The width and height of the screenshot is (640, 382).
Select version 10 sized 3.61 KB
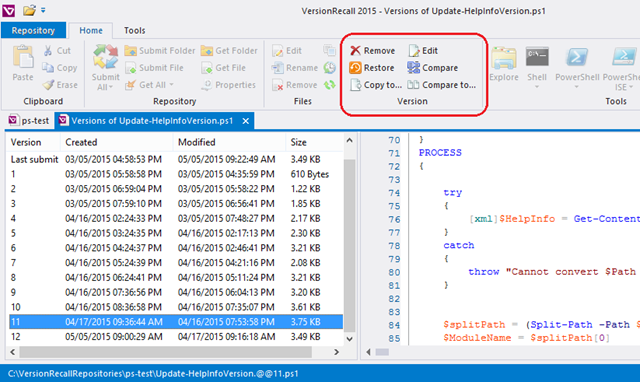176,307
